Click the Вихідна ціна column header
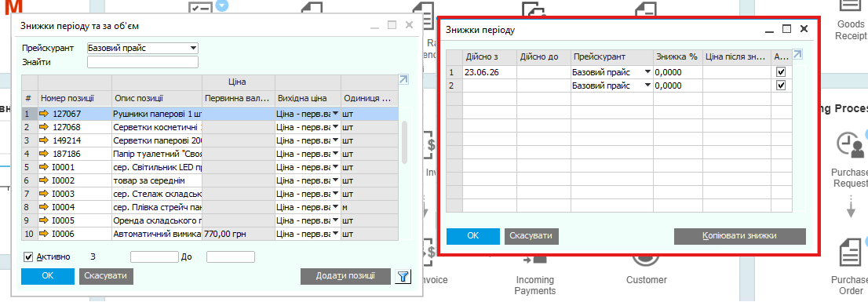 tap(308, 98)
